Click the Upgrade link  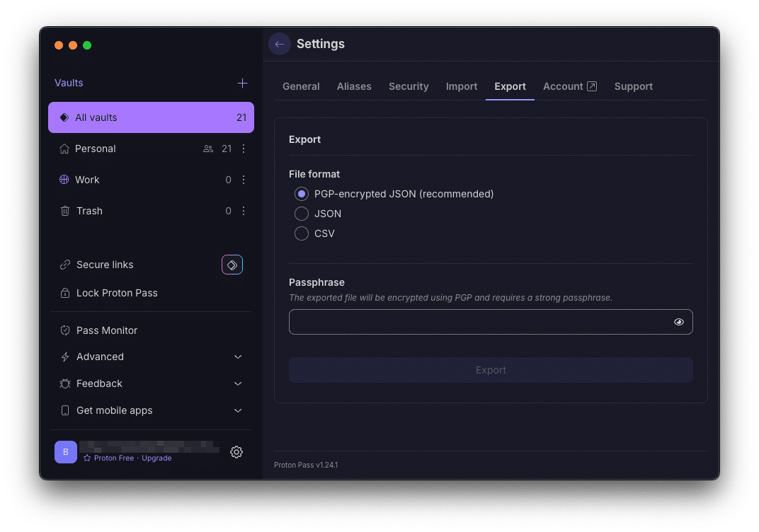point(156,458)
